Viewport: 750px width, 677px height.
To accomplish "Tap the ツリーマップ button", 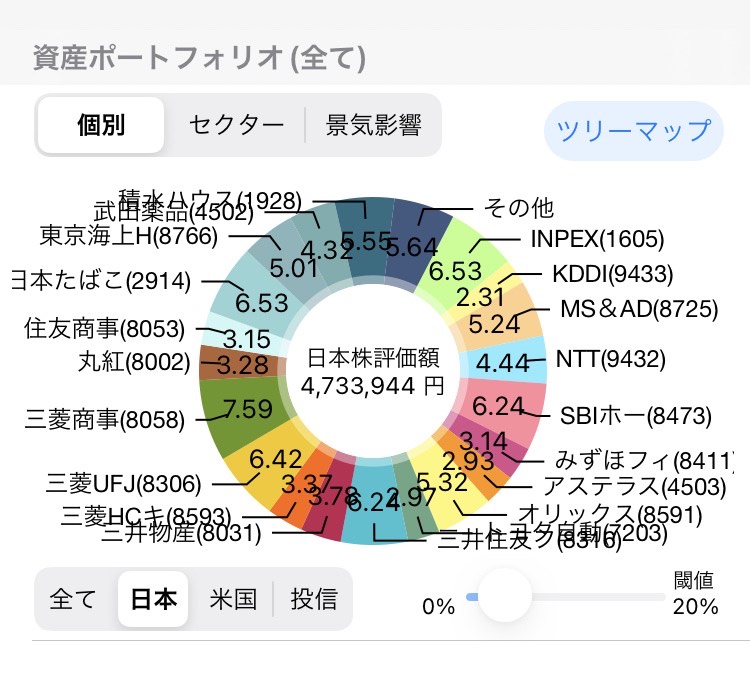I will click(633, 130).
